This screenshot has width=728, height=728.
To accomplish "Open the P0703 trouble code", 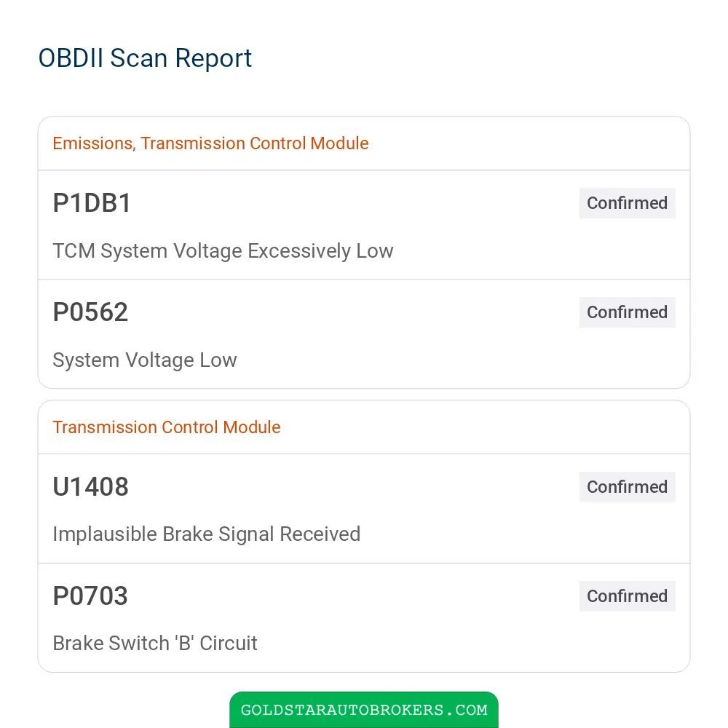I will [90, 596].
